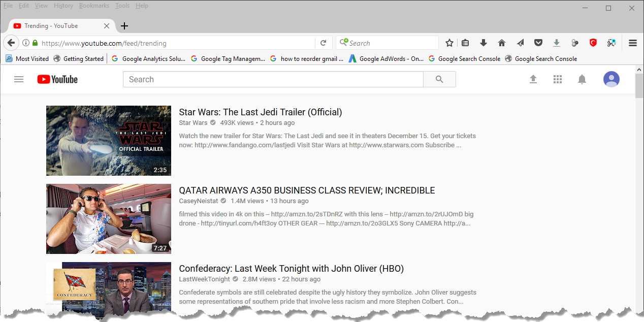The image size is (644, 322).
Task: Open the account avatar menu
Action: point(611,79)
